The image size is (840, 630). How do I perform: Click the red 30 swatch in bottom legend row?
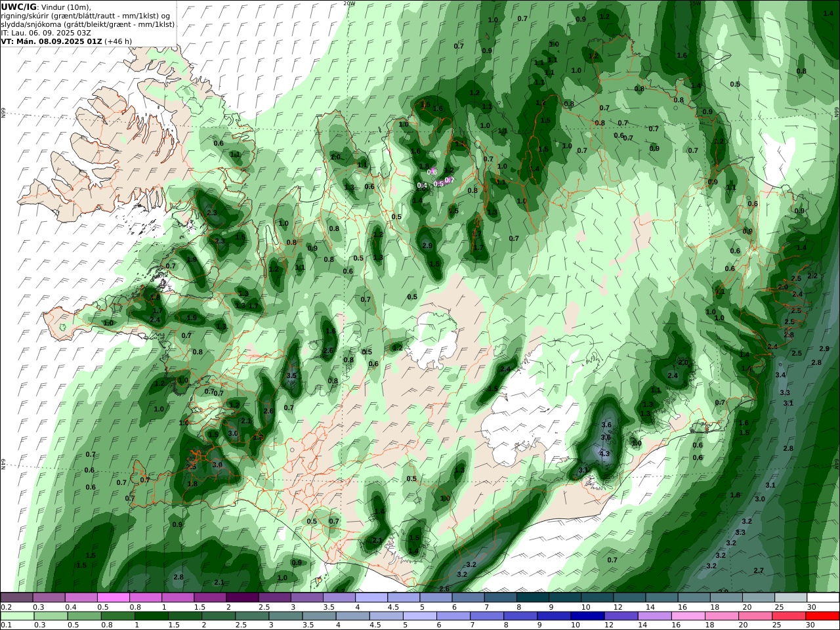pyautogui.click(x=822, y=616)
